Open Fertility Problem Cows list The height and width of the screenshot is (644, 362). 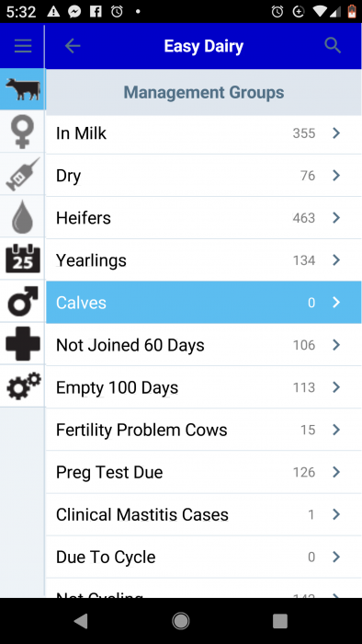coord(204,430)
